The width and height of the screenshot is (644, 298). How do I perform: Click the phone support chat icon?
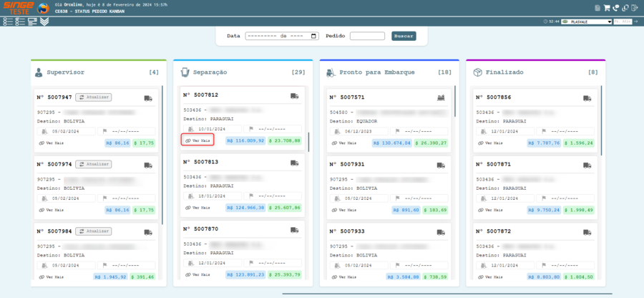616,9
